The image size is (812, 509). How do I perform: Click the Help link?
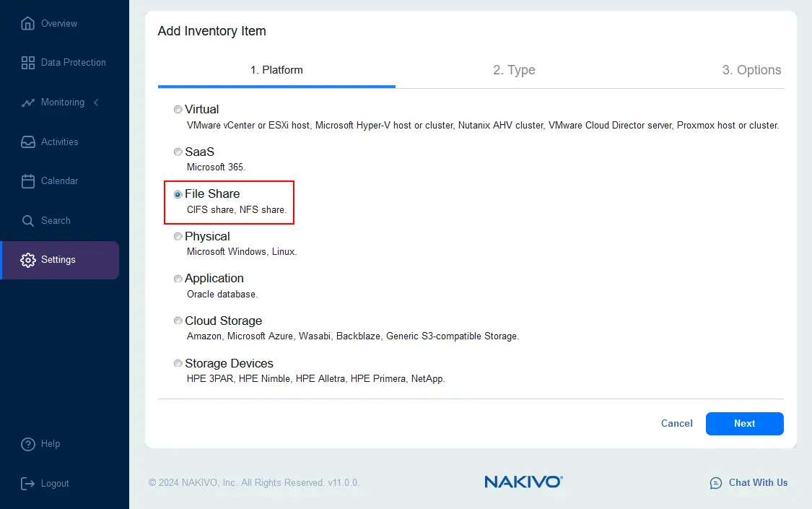pyautogui.click(x=51, y=444)
